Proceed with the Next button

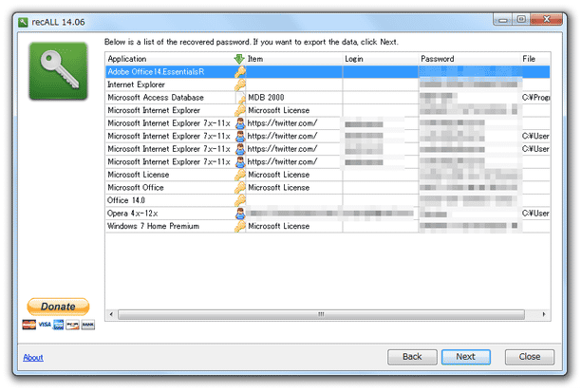(x=466, y=357)
